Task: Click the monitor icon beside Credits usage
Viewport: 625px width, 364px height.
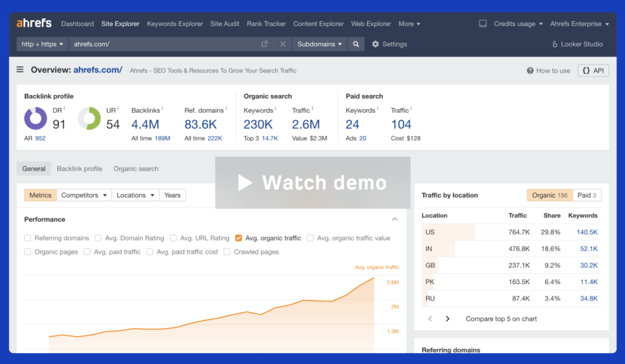Action: [x=483, y=24]
